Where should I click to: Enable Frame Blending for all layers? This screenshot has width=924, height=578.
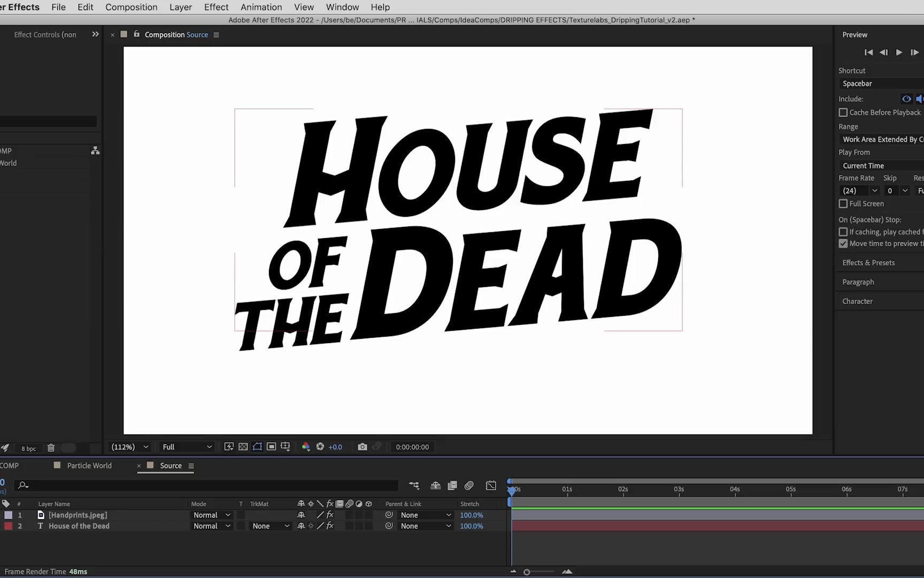(452, 485)
